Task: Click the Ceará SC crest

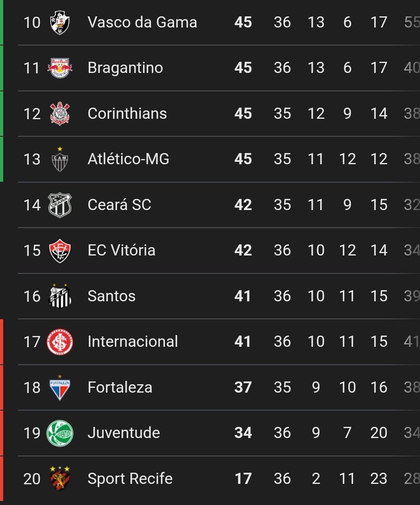Action: [60, 205]
